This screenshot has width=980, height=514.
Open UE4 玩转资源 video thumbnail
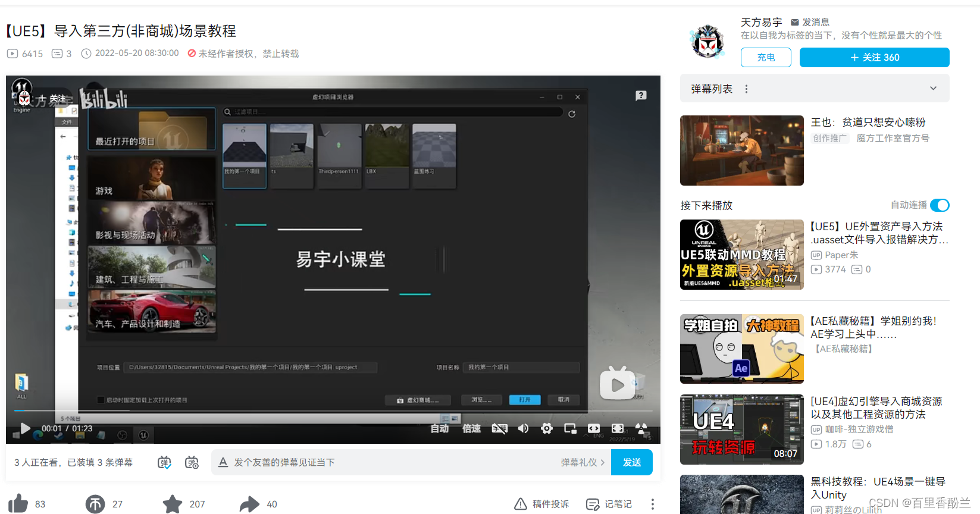tap(742, 430)
